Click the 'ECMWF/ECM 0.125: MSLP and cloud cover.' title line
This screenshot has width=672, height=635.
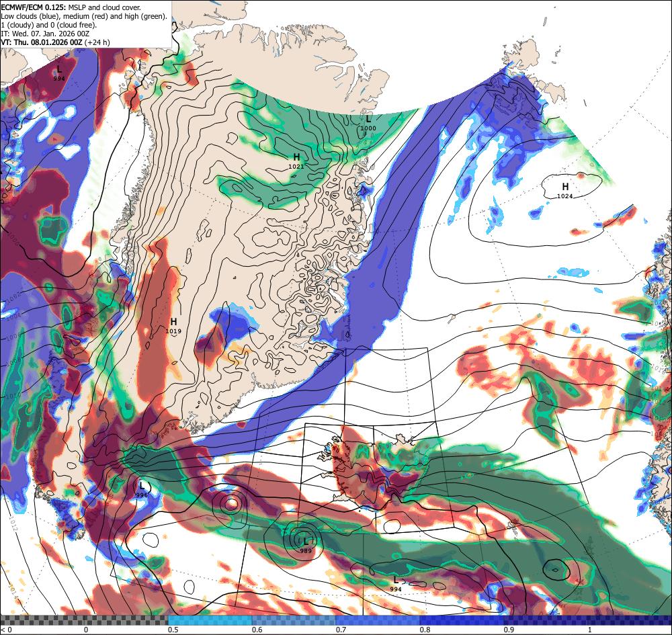(71, 7)
